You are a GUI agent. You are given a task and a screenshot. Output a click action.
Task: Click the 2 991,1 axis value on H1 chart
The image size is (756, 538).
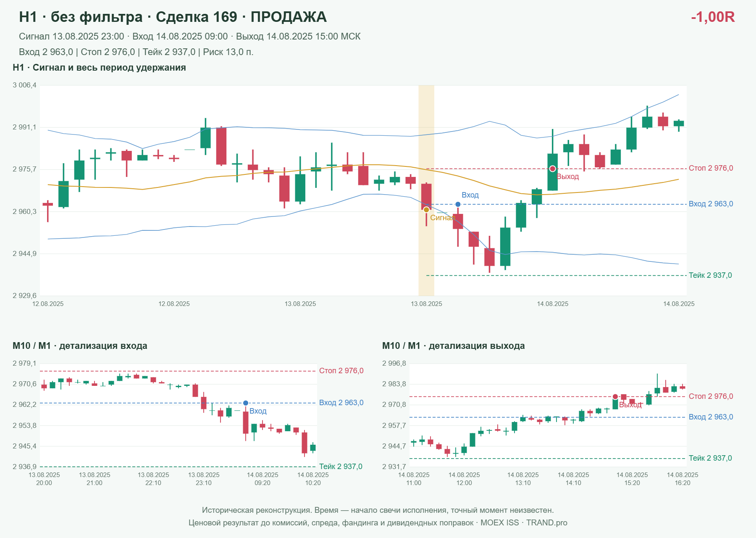pos(24,127)
